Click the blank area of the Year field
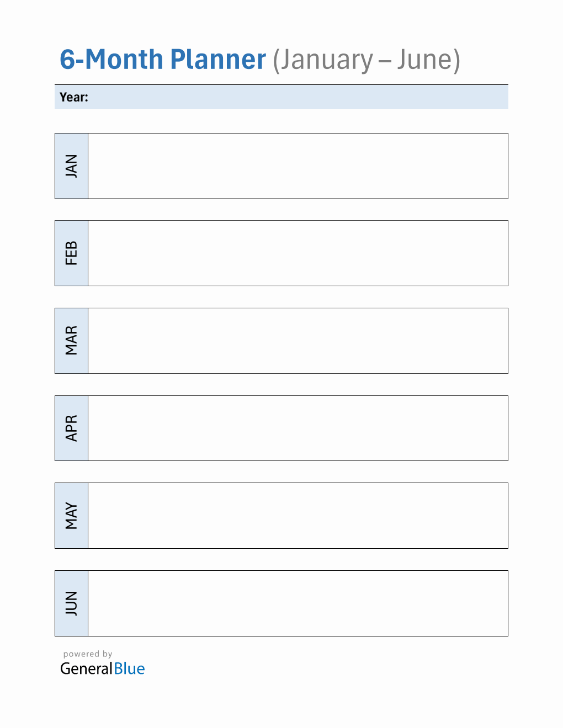The image size is (563, 728). 298,97
